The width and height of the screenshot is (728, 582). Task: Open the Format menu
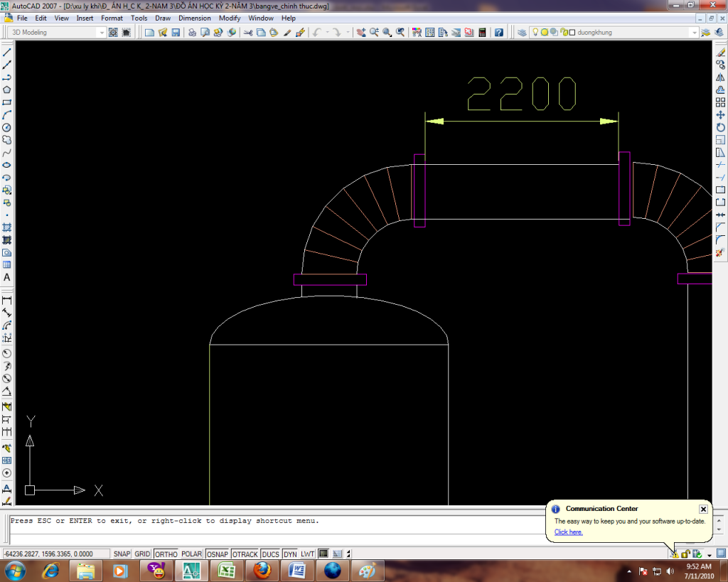(x=112, y=18)
